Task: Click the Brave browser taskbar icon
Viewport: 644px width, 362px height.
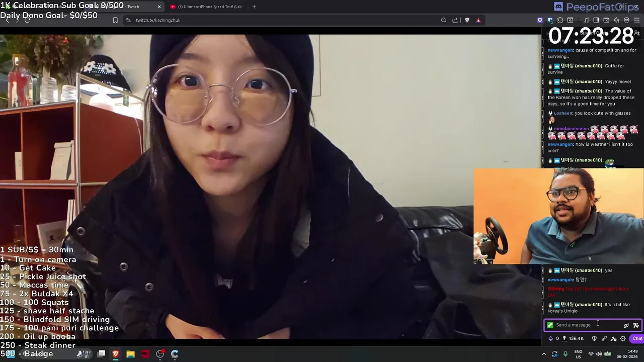Action: coord(116,354)
